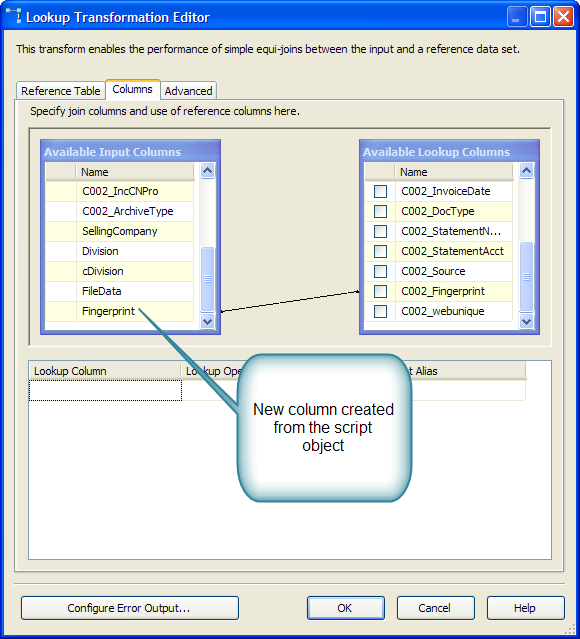
Task: Click the C002_InvoiceDate lookup column name
Action: pos(445,191)
